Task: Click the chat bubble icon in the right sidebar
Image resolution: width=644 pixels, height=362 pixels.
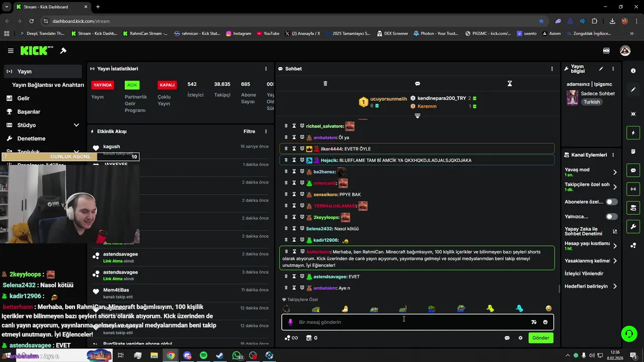Action: (633, 170)
